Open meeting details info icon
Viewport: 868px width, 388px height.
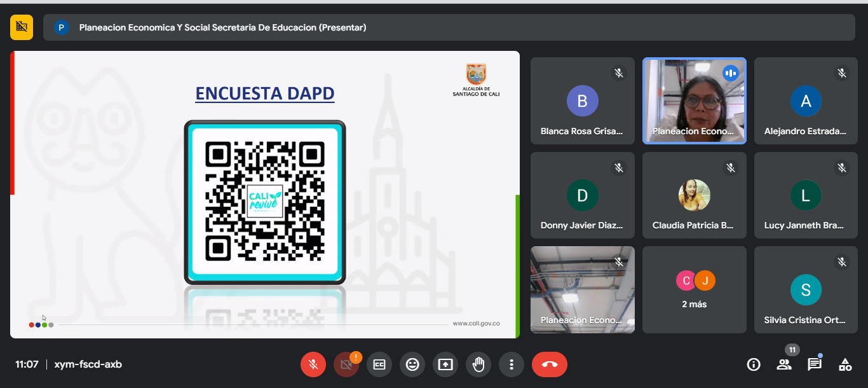click(x=754, y=364)
